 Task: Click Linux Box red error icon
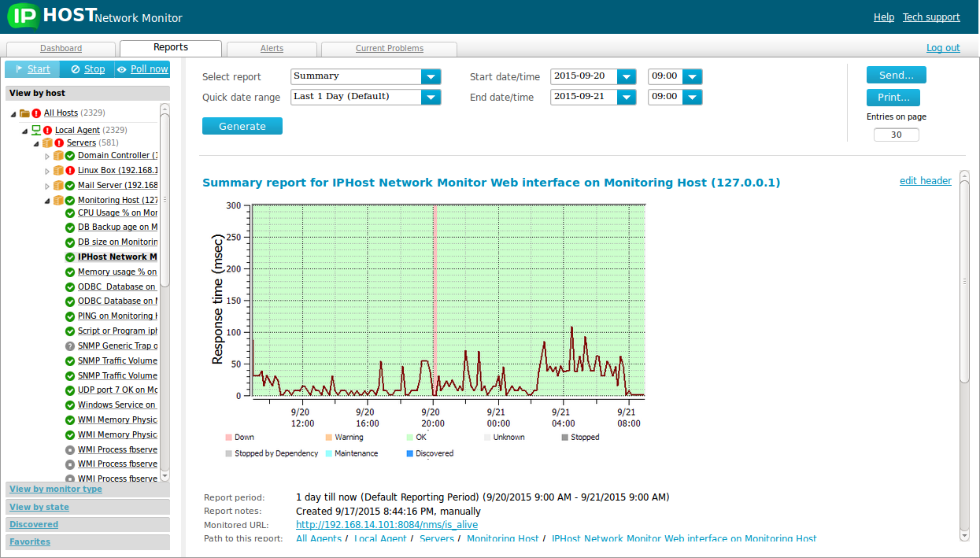[x=70, y=171]
